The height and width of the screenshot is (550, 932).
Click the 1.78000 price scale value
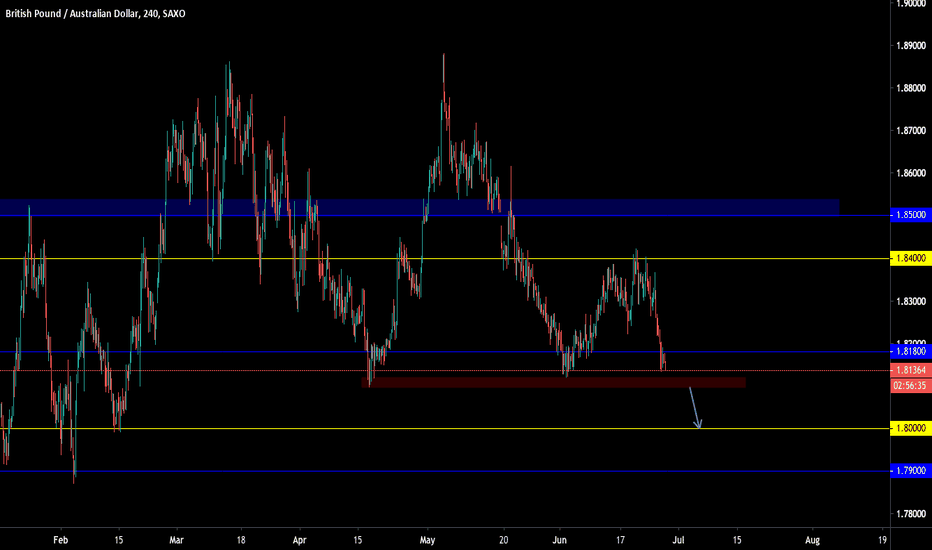click(911, 514)
